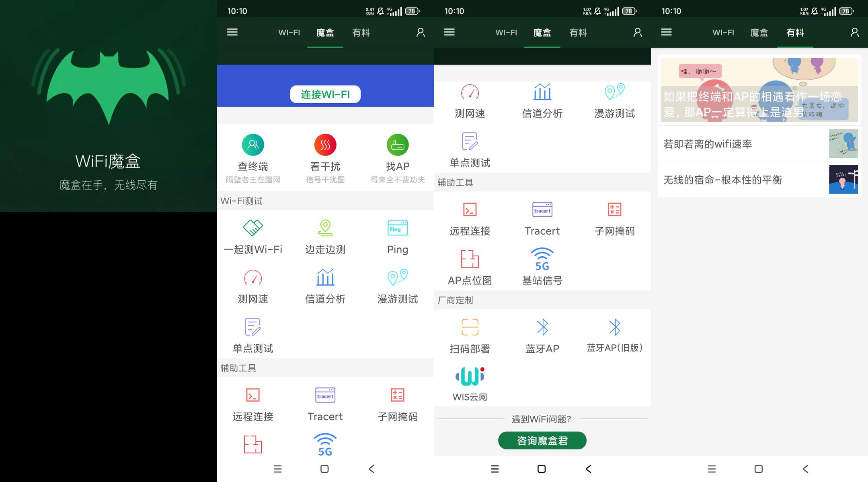The width and height of the screenshot is (868, 482).
Task: Open hamburger menu in second panel
Action: click(232, 32)
